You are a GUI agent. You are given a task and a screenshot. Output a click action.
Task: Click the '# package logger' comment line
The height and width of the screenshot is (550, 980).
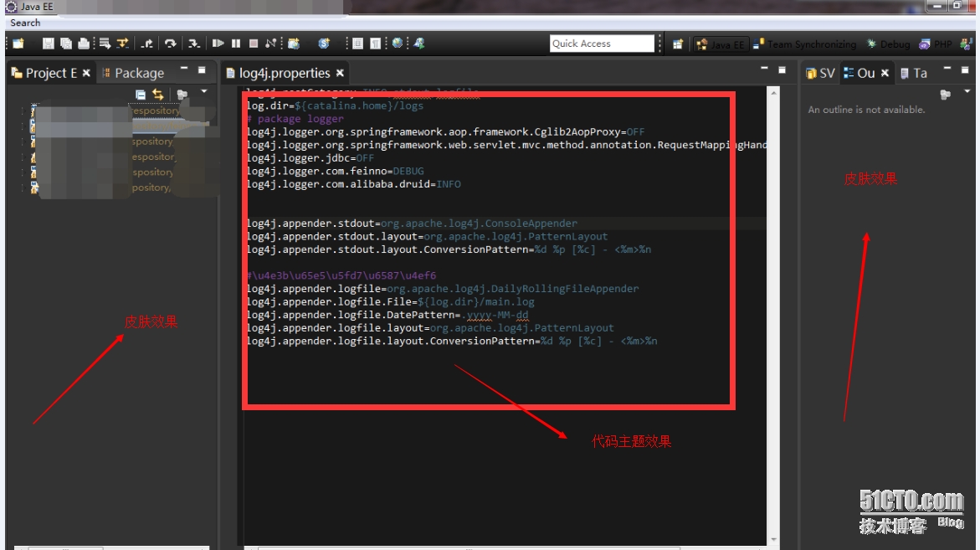click(295, 119)
